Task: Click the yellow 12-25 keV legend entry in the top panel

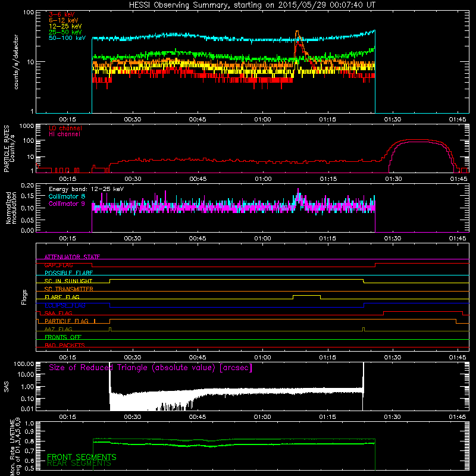Action: 65,26
